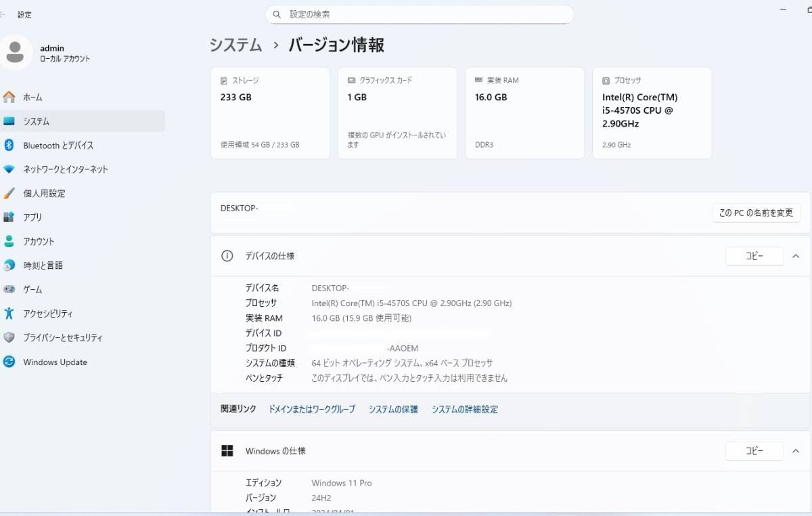
Task: Copy Windows specifications with コピー button
Action: pyautogui.click(x=754, y=451)
